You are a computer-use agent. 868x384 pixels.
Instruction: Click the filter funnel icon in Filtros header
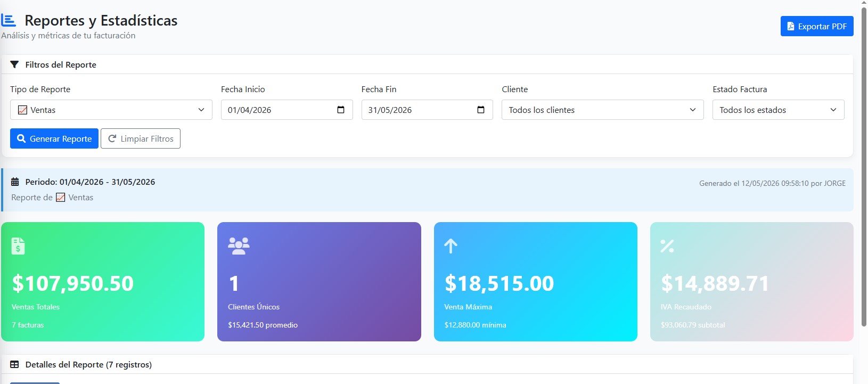[14, 64]
